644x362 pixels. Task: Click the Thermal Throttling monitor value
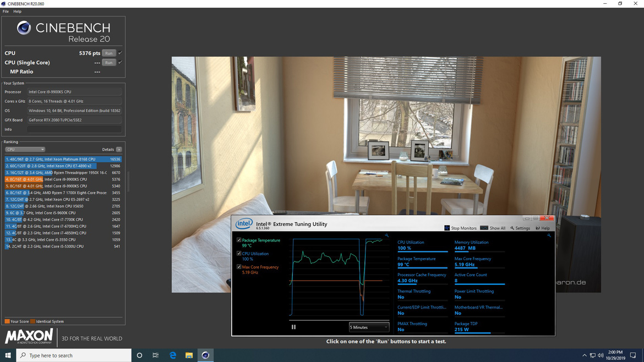click(401, 297)
